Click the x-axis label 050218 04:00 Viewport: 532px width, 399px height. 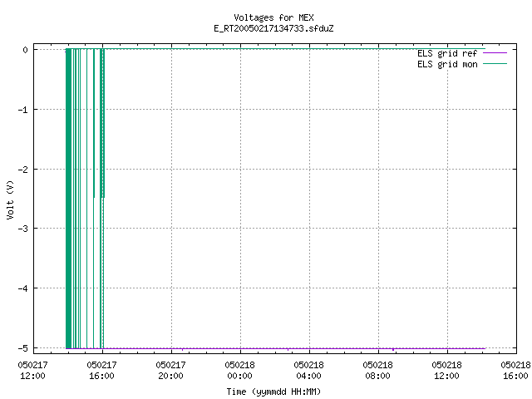point(308,371)
